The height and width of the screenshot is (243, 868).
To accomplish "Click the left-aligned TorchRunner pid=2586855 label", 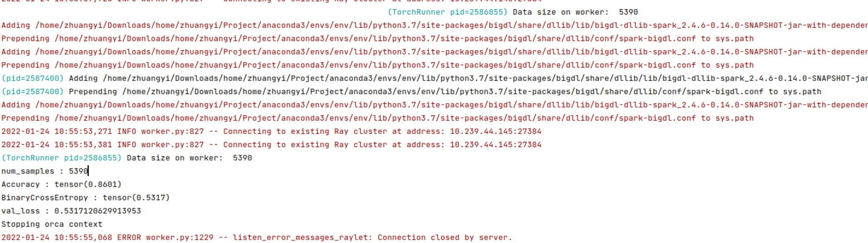I will point(61,158).
